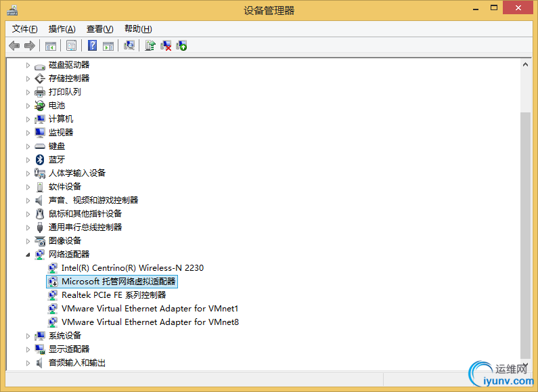Viewport: 538px width, 392px height.
Task: Open the 文件(F) menu
Action: point(25,29)
